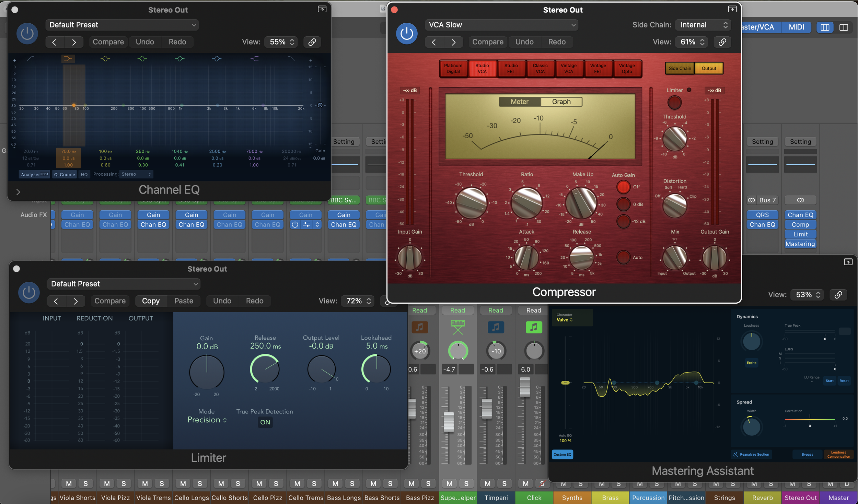The height and width of the screenshot is (504, 858).
Task: Toggle the Compressor plugin power button
Action: pos(406,33)
